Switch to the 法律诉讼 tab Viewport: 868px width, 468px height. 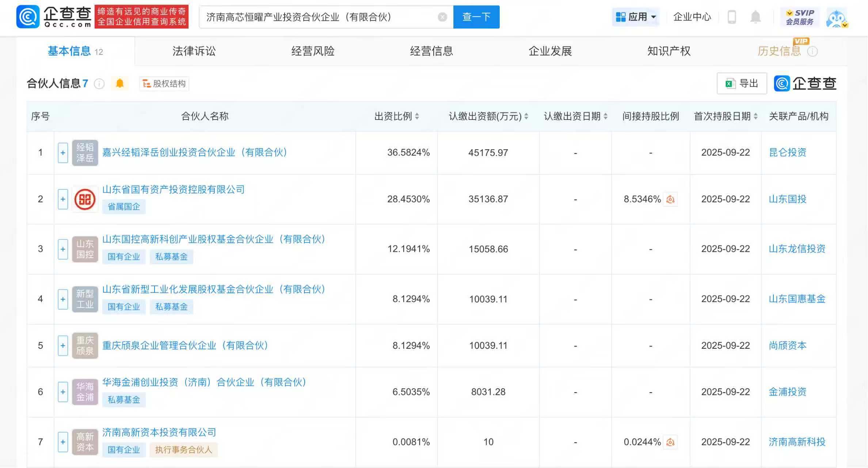pyautogui.click(x=194, y=51)
